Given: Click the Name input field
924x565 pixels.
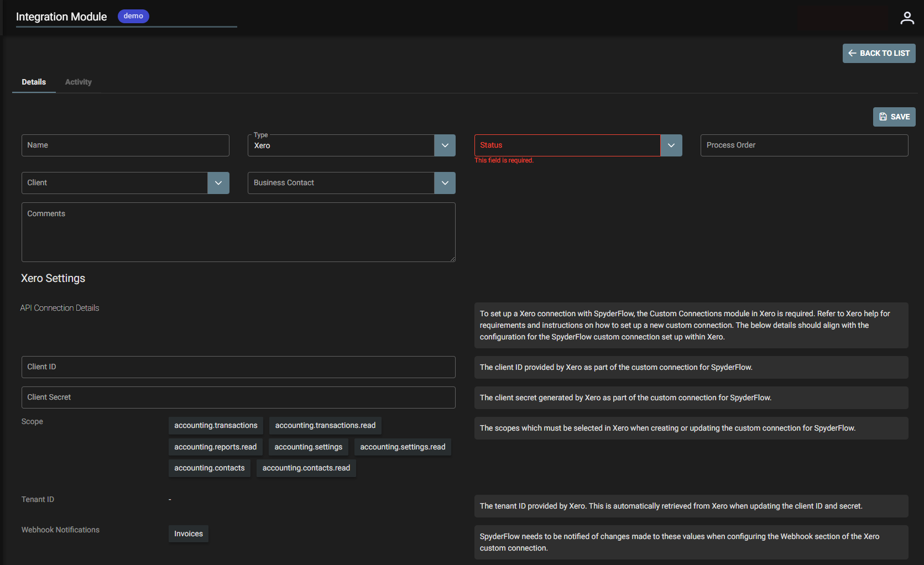Looking at the screenshot, I should tap(126, 145).
